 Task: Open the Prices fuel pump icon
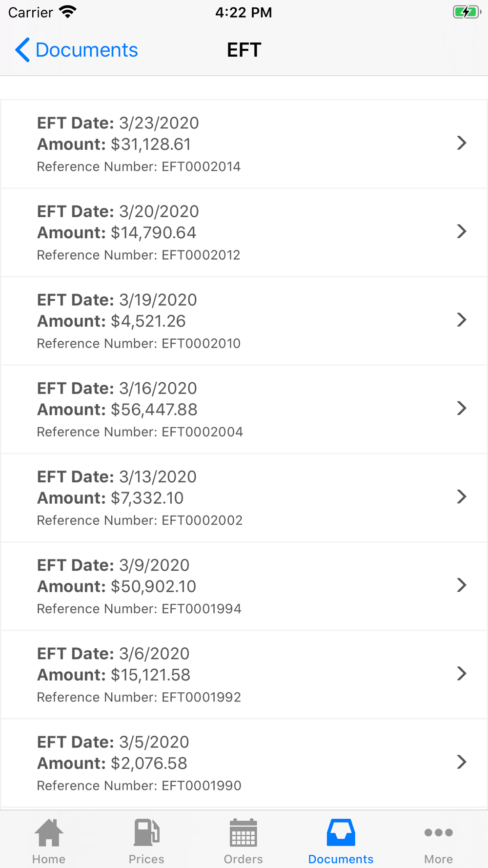coord(146,832)
